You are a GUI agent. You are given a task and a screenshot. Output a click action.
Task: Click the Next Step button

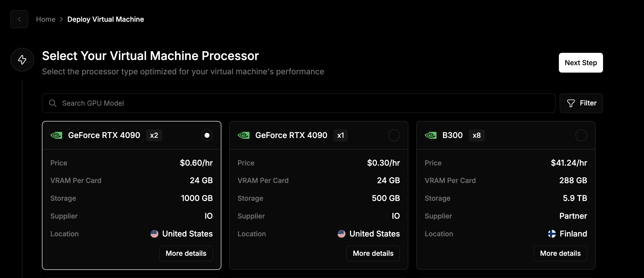click(581, 63)
